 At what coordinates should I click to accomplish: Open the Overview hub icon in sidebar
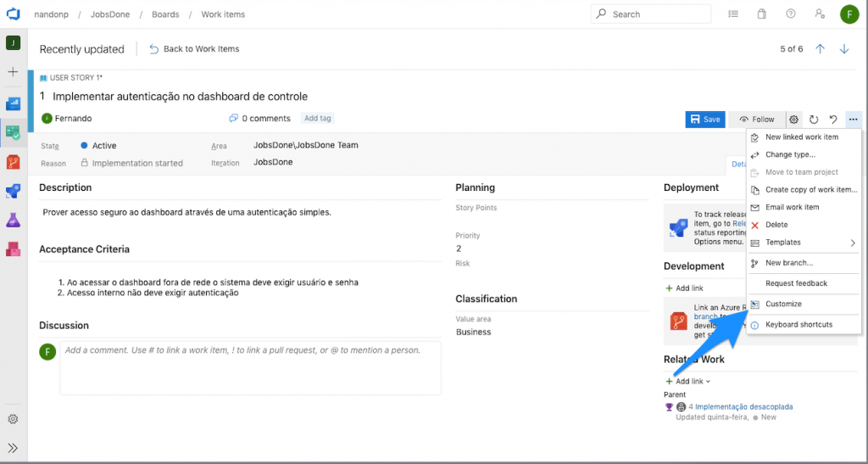click(x=13, y=103)
